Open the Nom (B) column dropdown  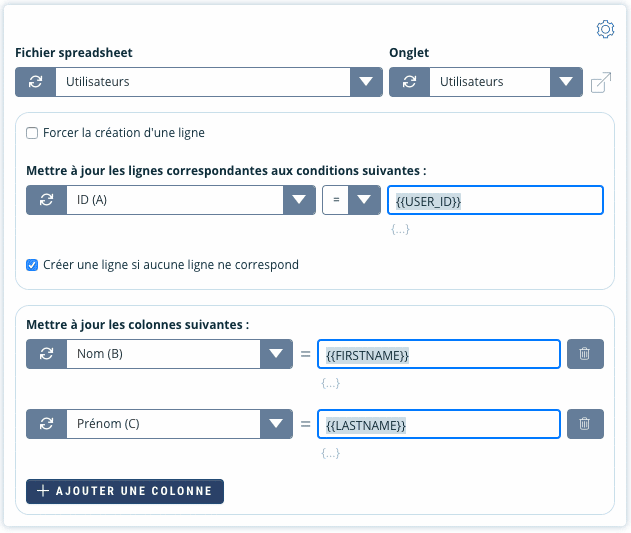(275, 354)
